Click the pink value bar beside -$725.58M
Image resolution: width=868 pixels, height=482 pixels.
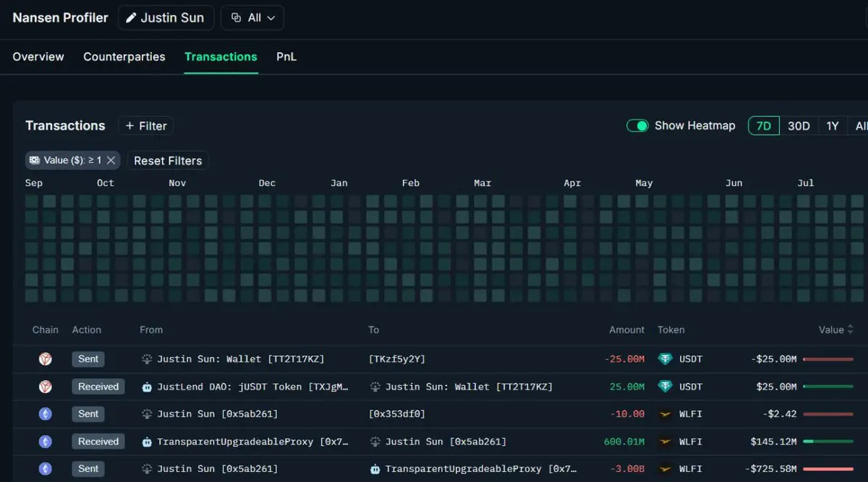click(828, 469)
